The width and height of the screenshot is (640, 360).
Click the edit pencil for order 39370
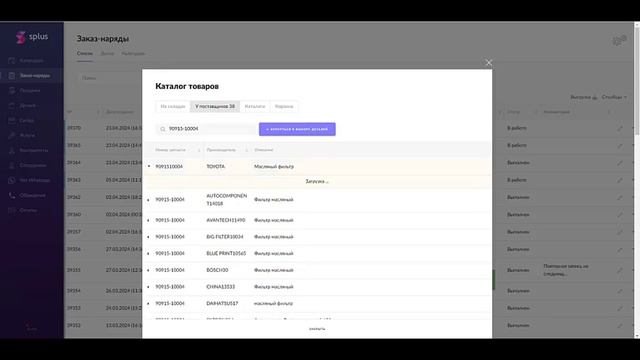(620, 128)
